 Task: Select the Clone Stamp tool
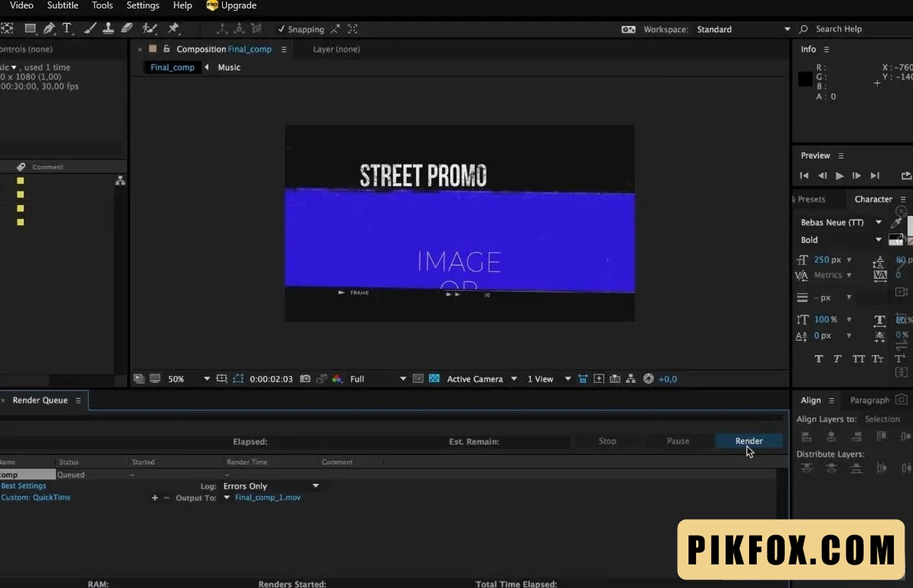108,28
